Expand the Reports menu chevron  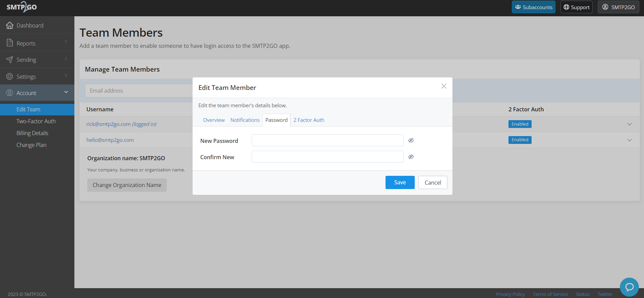point(66,42)
